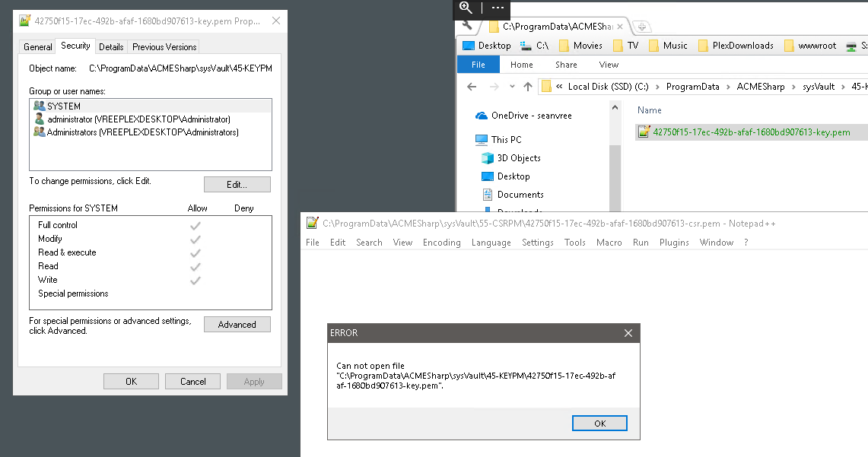
Task: Confirm Properties dialog with OK
Action: pos(131,382)
